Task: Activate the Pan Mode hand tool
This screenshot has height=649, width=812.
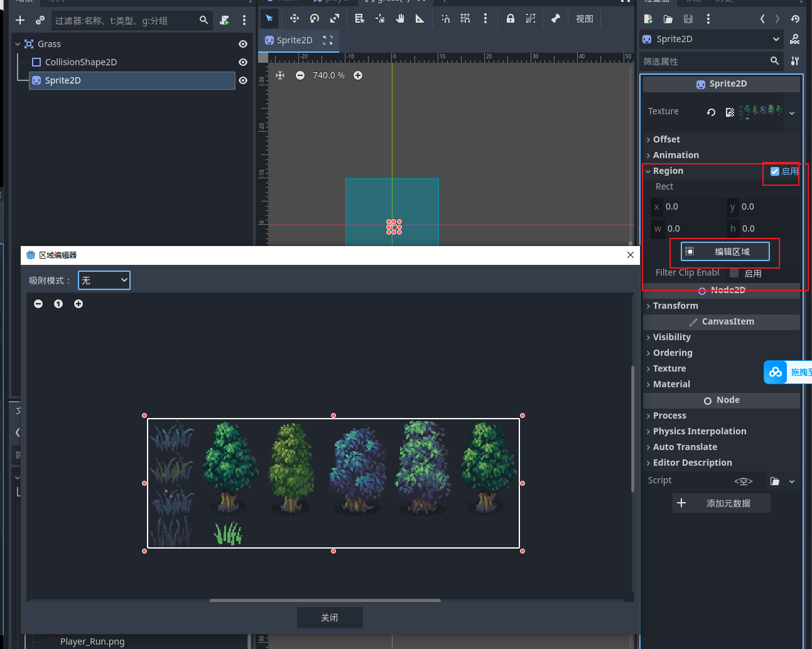Action: pos(400,18)
